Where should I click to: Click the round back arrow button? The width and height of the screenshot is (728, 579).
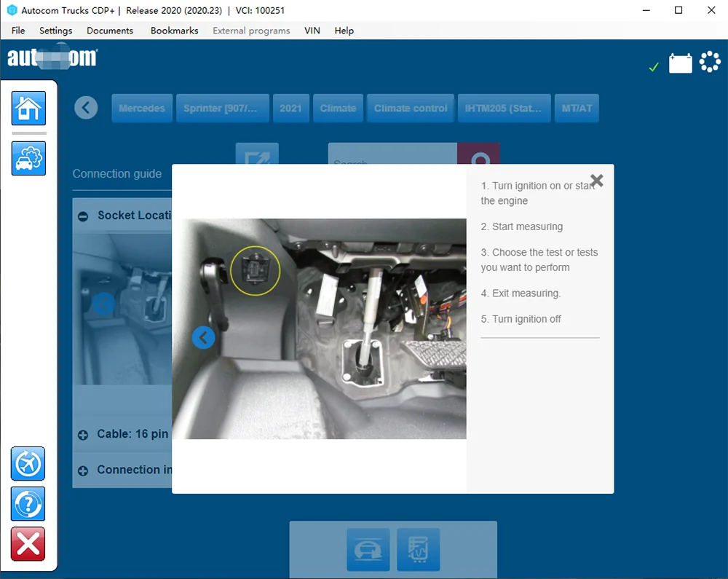(x=86, y=108)
